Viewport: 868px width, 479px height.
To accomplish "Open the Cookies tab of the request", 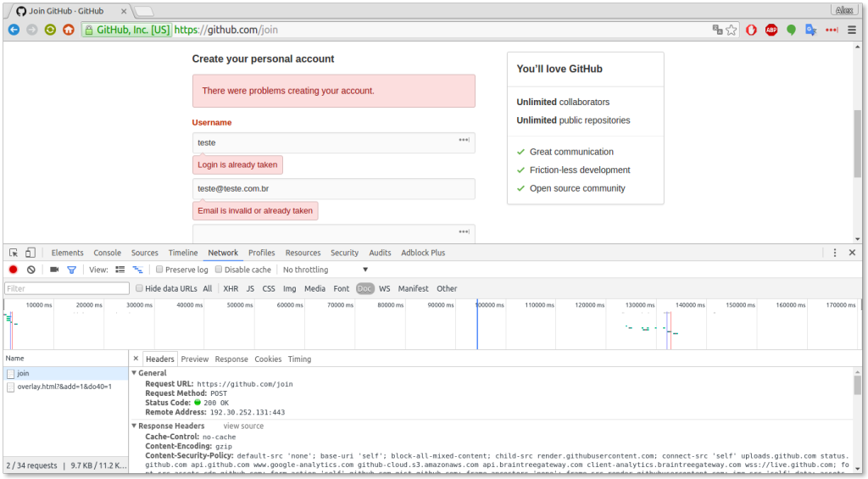I will 268,359.
